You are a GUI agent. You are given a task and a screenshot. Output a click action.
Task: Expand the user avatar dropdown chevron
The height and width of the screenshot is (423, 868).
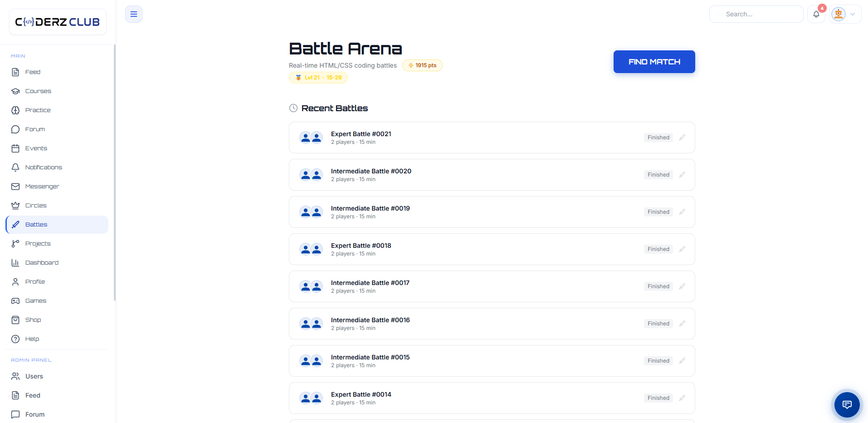click(853, 14)
